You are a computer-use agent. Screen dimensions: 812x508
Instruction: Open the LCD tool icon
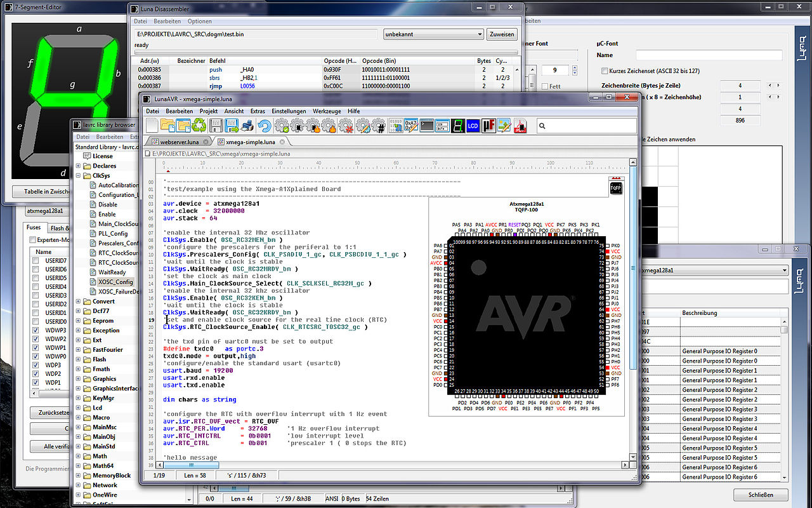[473, 125]
